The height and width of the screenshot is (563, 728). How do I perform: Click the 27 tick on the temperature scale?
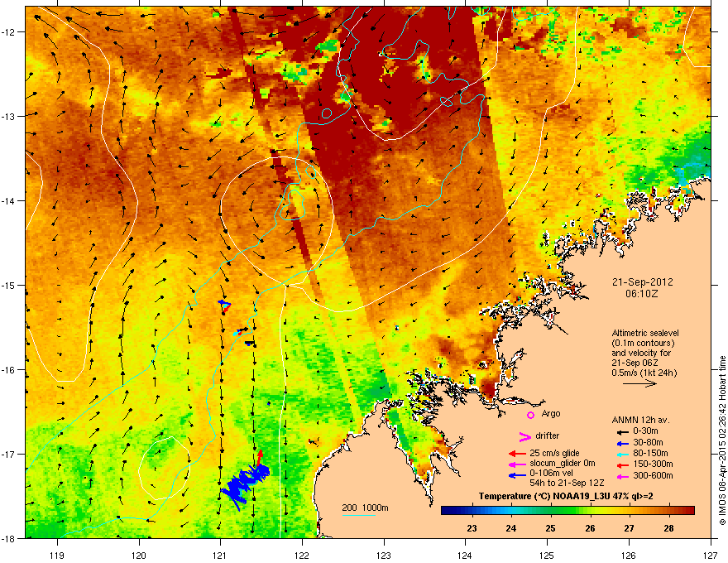pos(629,528)
